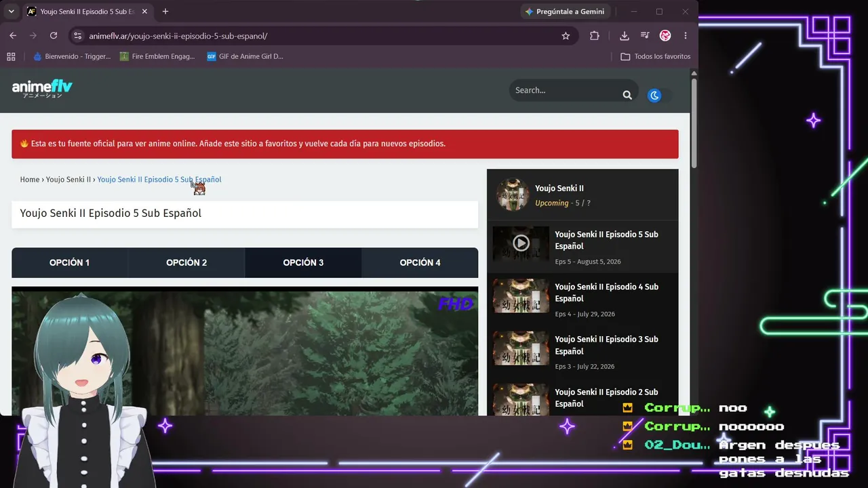
Task: Click the 'Eps 4 - July 29, 2026' text
Action: coord(585,314)
